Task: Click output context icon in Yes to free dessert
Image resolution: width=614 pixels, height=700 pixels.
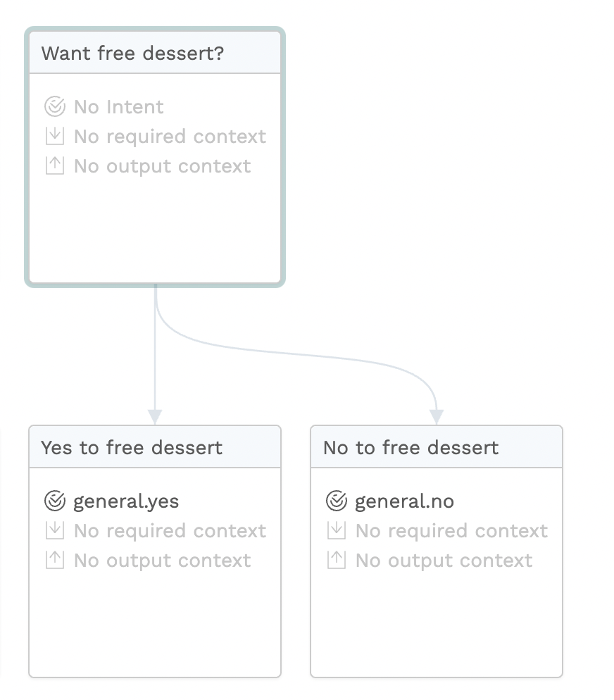Action: pos(55,560)
